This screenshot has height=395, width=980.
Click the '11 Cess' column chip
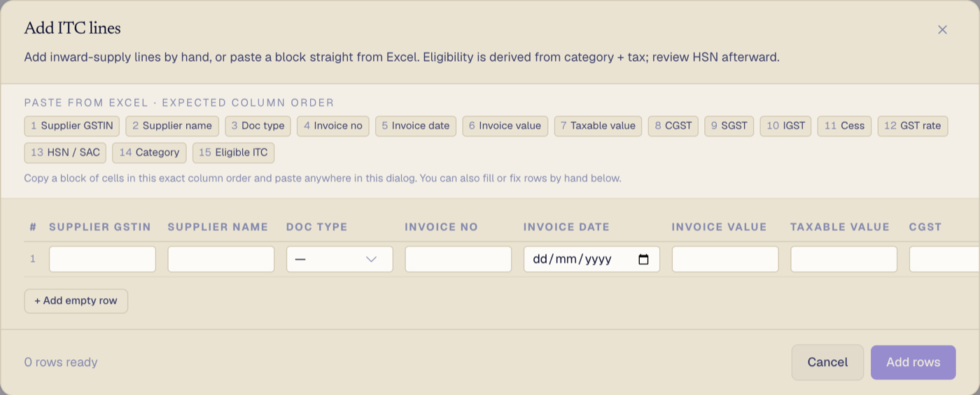[x=845, y=126]
